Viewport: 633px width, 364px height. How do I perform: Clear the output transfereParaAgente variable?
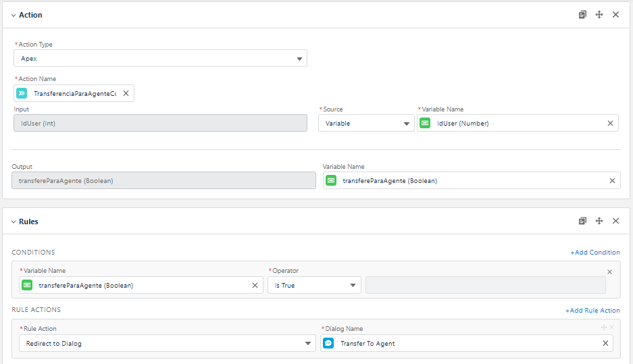[x=612, y=180]
